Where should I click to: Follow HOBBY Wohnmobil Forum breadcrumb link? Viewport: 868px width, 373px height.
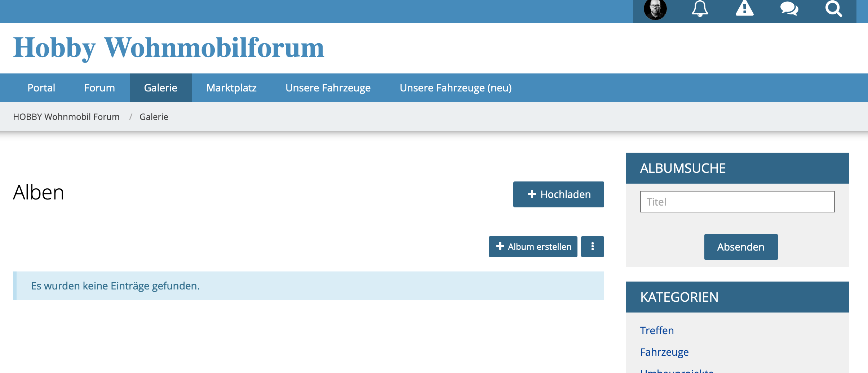click(x=66, y=117)
